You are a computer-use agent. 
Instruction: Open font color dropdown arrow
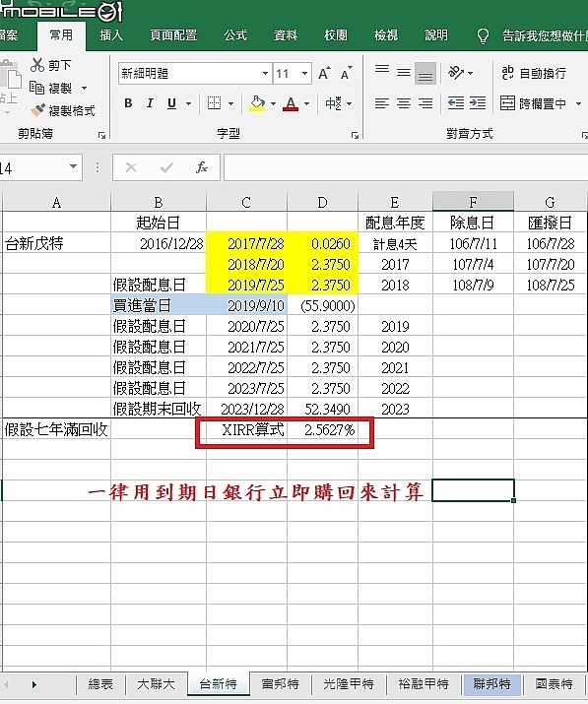click(306, 103)
